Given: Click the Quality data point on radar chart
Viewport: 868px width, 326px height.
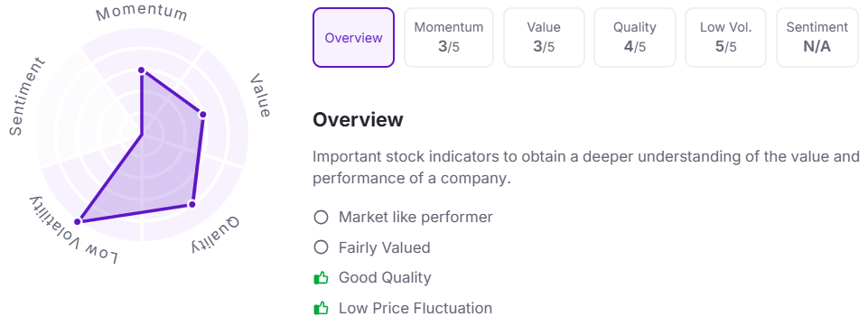Looking at the screenshot, I should pos(192,204).
